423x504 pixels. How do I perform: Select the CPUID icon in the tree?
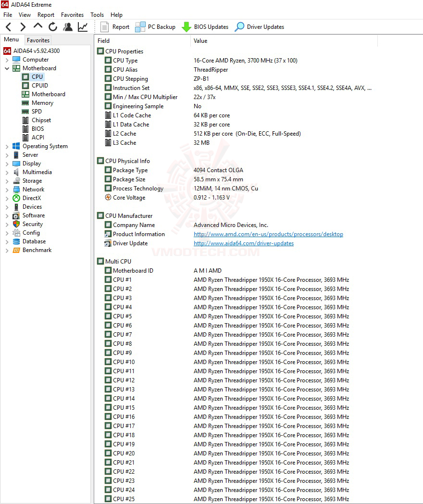click(25, 86)
